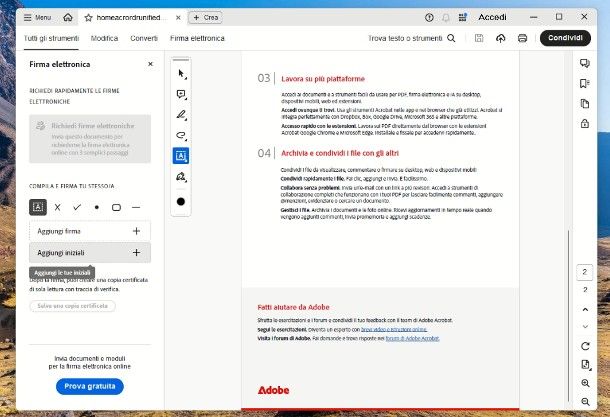Choose the freehand draw lasso tool
The image size is (610, 417).
(181, 135)
